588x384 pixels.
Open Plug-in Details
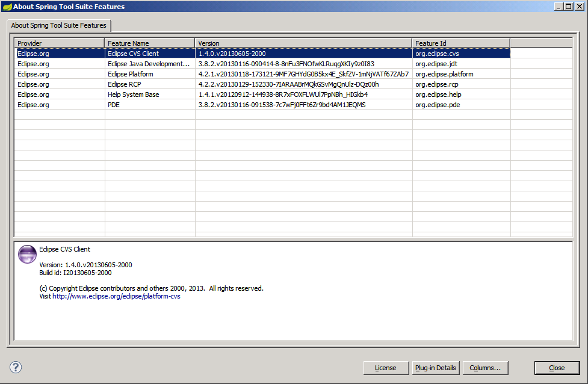click(436, 368)
